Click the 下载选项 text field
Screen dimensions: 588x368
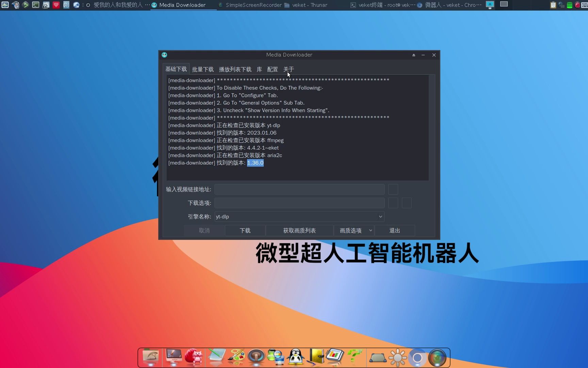[x=299, y=203]
